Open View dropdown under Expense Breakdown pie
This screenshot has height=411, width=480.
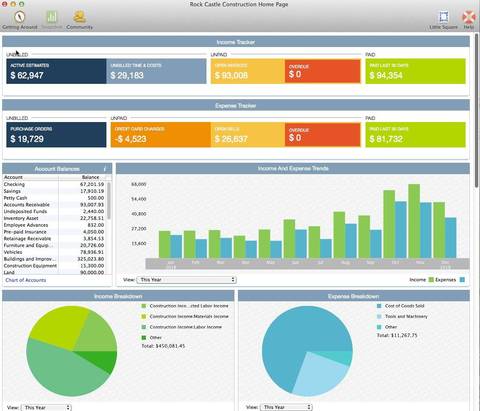click(286, 407)
